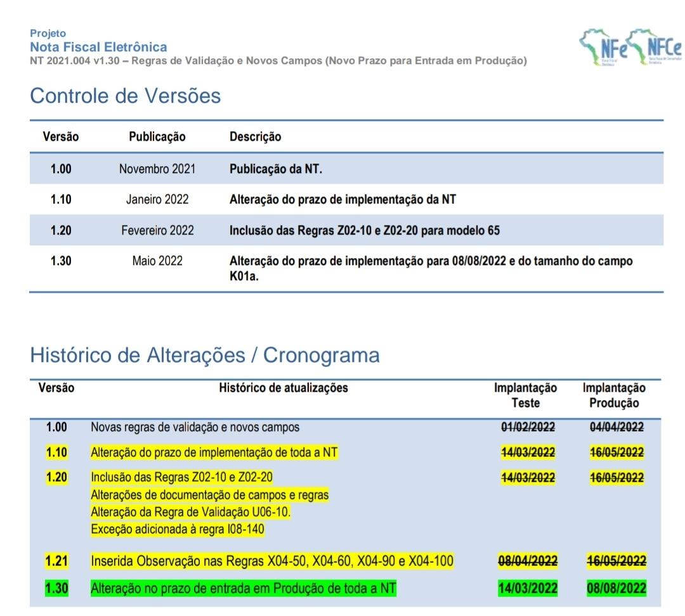Screen dimensions: 685x616
Task: Click the highlighted version 1.21
Action: point(57,561)
